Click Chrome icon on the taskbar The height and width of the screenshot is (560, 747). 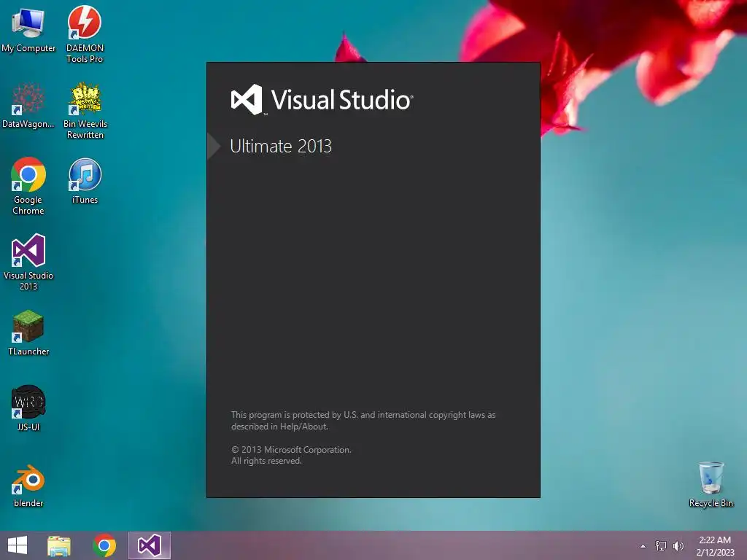tap(104, 545)
